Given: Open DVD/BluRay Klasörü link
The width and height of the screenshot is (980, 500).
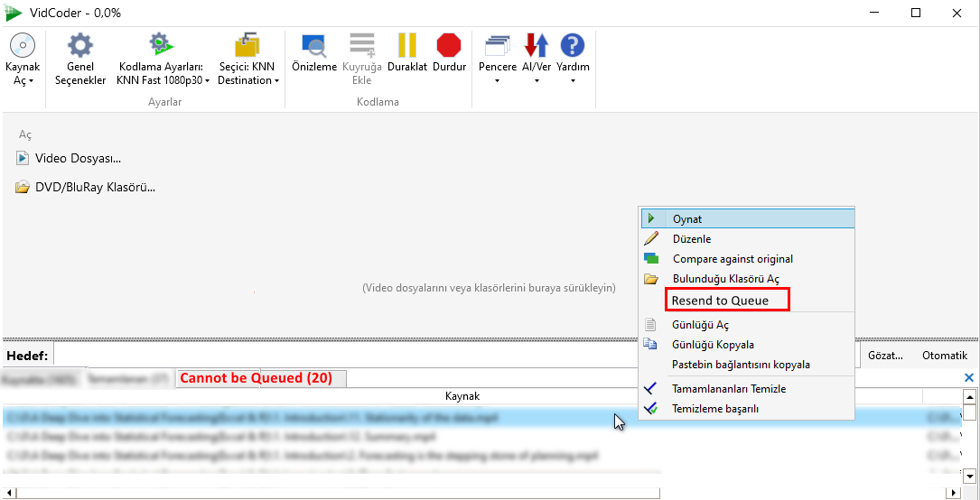Looking at the screenshot, I should [x=95, y=187].
